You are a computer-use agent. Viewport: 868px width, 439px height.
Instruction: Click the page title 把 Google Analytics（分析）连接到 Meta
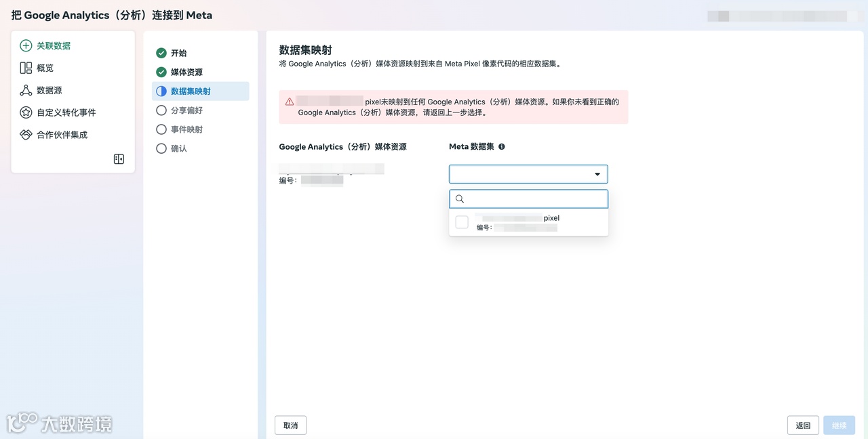[x=112, y=15]
